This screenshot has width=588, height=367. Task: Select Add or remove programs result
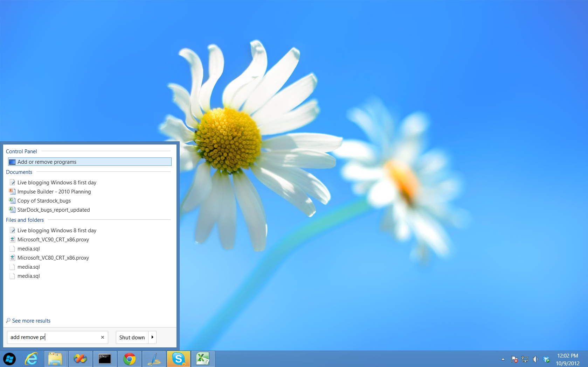coord(90,162)
